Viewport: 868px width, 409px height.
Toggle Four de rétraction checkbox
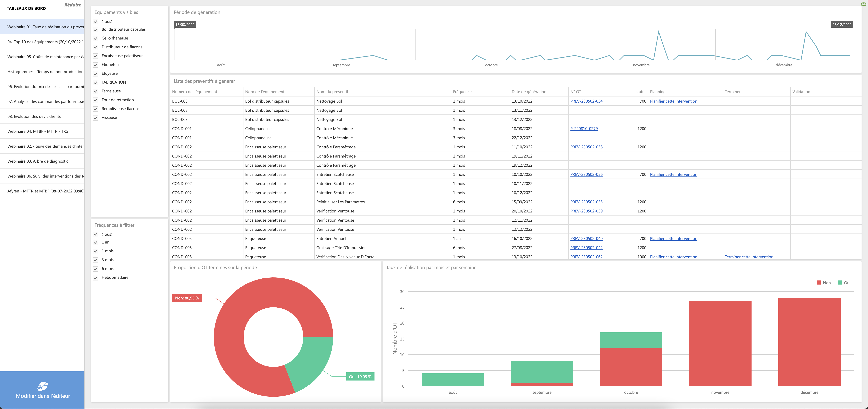tap(96, 100)
